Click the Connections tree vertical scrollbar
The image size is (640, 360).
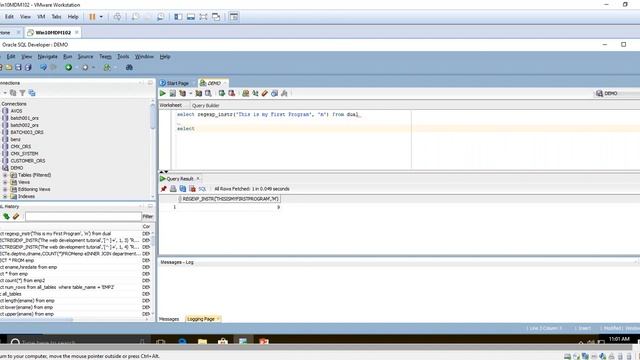click(x=153, y=149)
